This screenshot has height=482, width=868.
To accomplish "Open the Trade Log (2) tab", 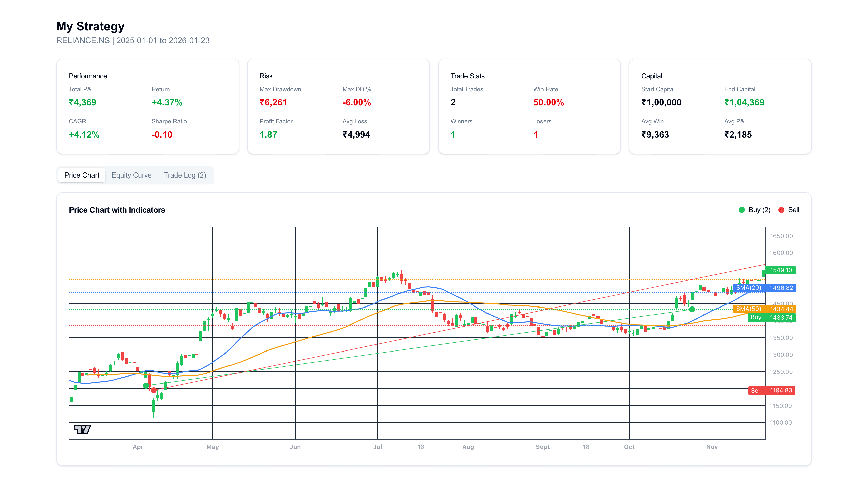I will pyautogui.click(x=185, y=175).
